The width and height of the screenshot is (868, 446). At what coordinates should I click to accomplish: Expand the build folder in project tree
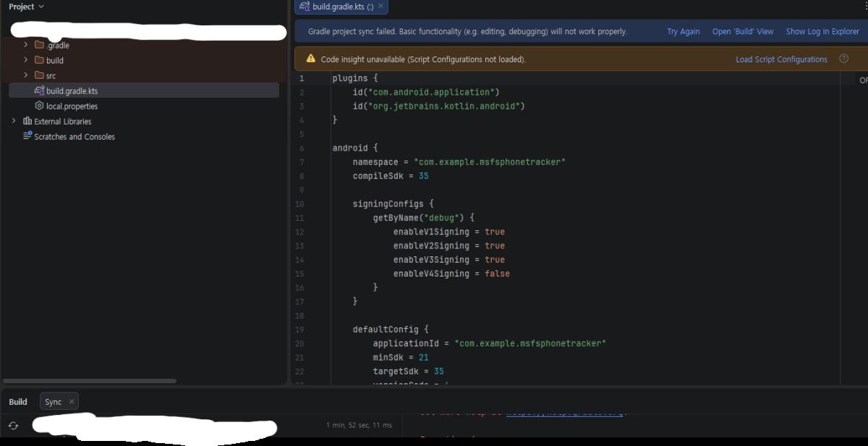point(26,60)
